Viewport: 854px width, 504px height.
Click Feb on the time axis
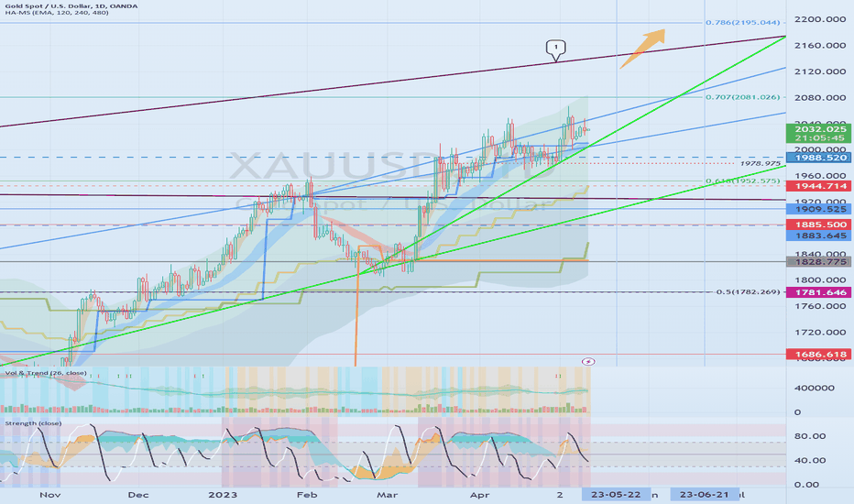pos(307,495)
